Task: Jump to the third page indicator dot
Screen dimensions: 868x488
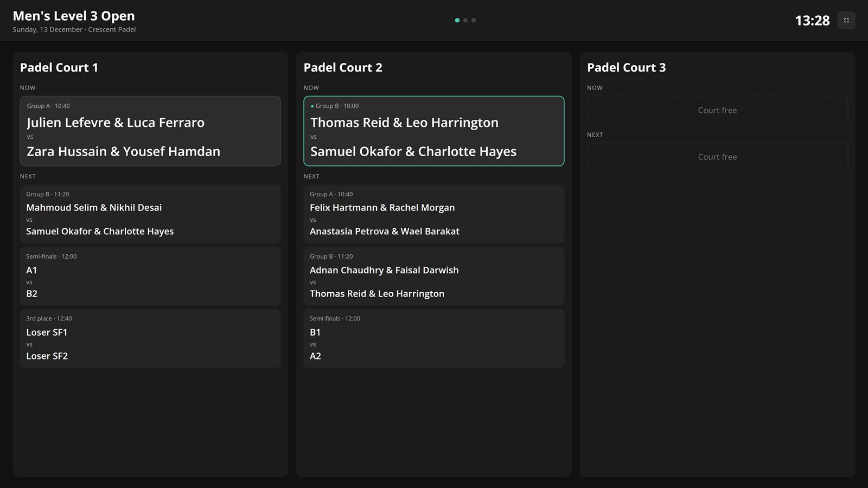Action: 474,21
